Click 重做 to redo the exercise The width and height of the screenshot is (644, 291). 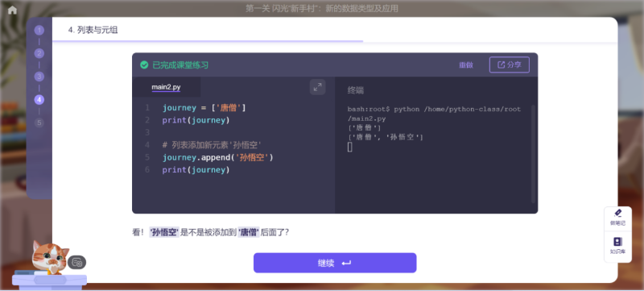(466, 65)
